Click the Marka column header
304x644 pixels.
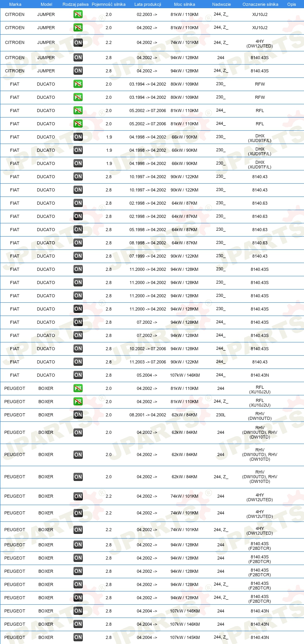(x=15, y=4)
